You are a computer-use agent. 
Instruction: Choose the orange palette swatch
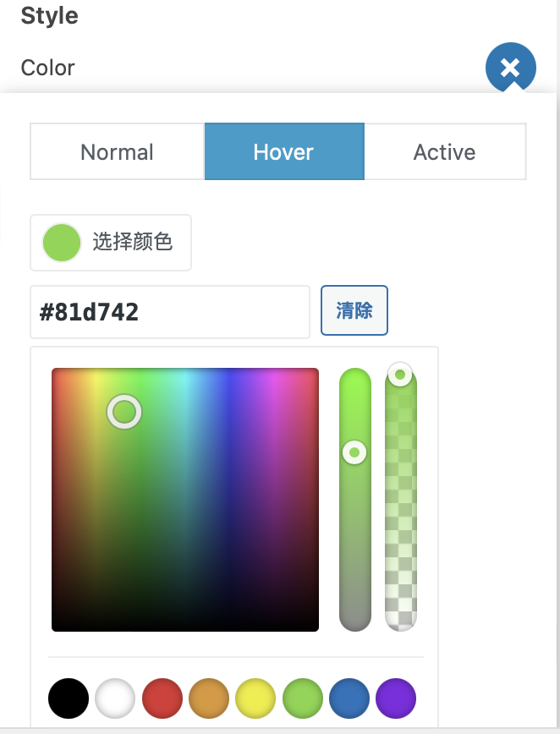point(210,698)
